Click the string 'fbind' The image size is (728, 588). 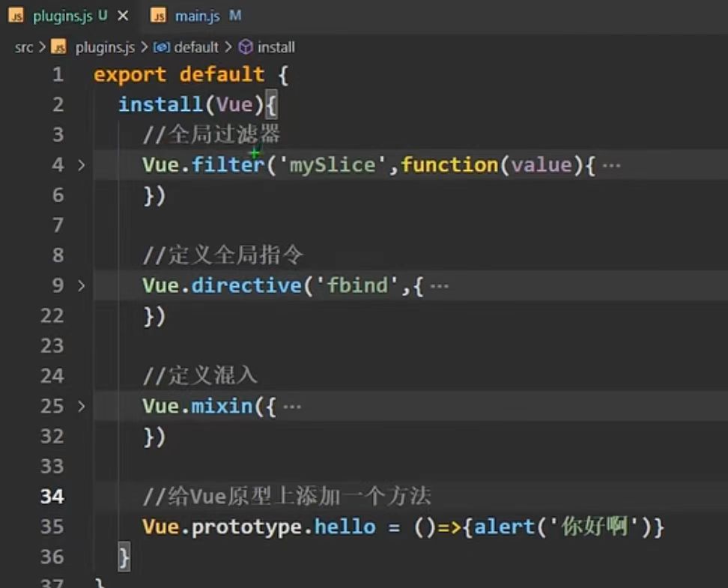click(357, 285)
